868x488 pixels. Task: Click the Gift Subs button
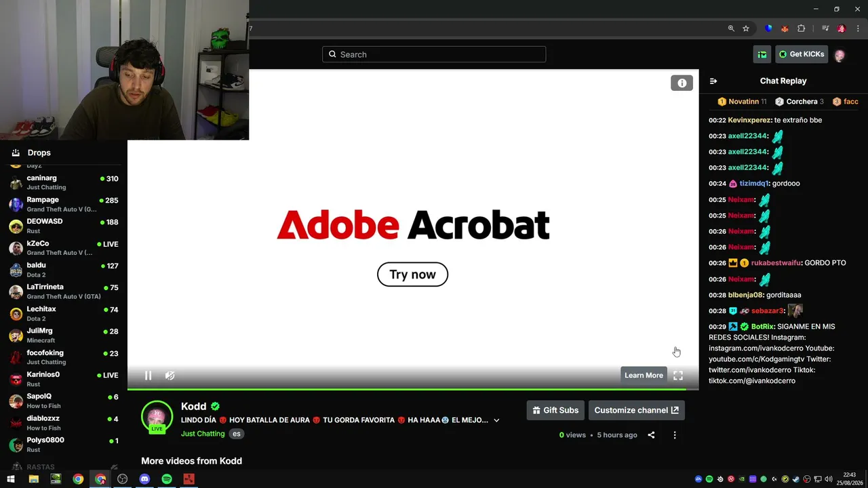(555, 410)
